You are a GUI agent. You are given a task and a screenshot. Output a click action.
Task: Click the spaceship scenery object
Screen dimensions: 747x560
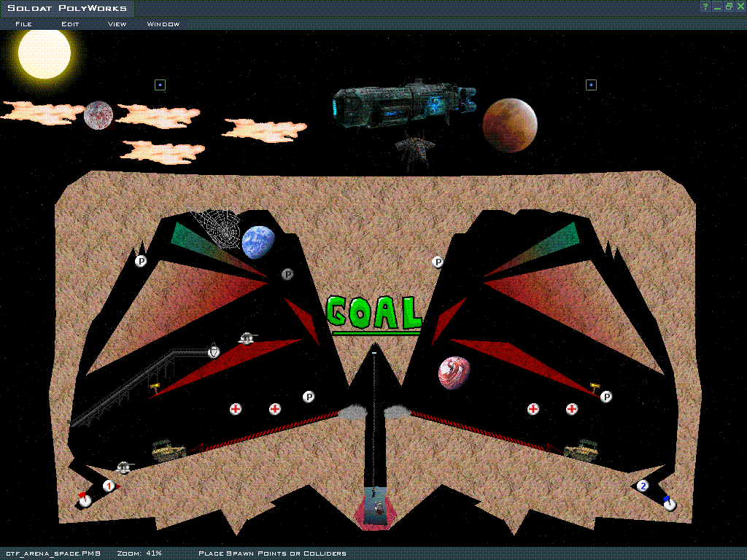pyautogui.click(x=403, y=104)
